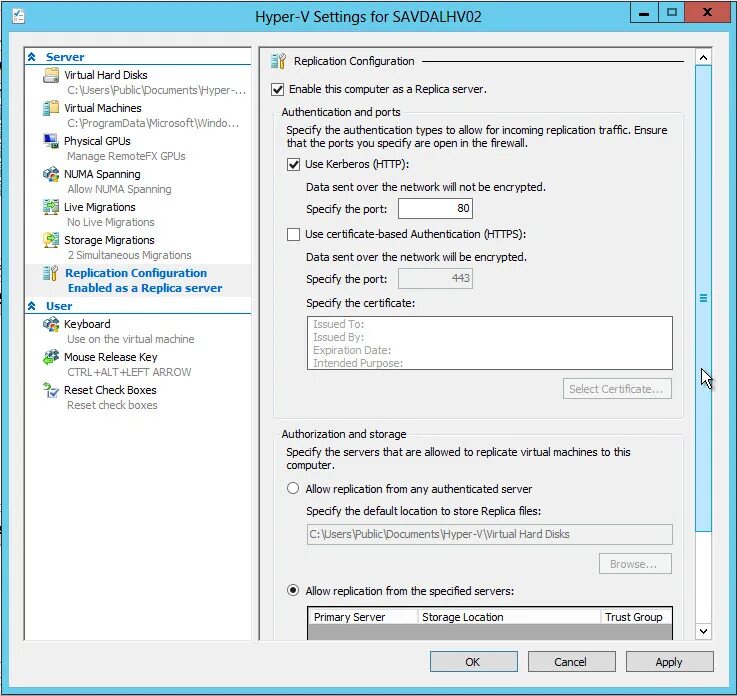
Task: Open Virtual Machines settings
Action: click(102, 108)
